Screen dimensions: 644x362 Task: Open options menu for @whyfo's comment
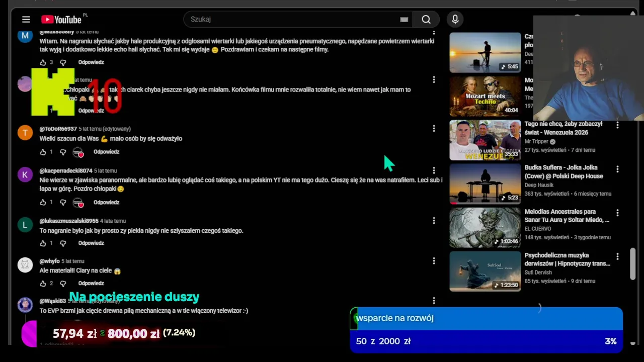tap(434, 260)
